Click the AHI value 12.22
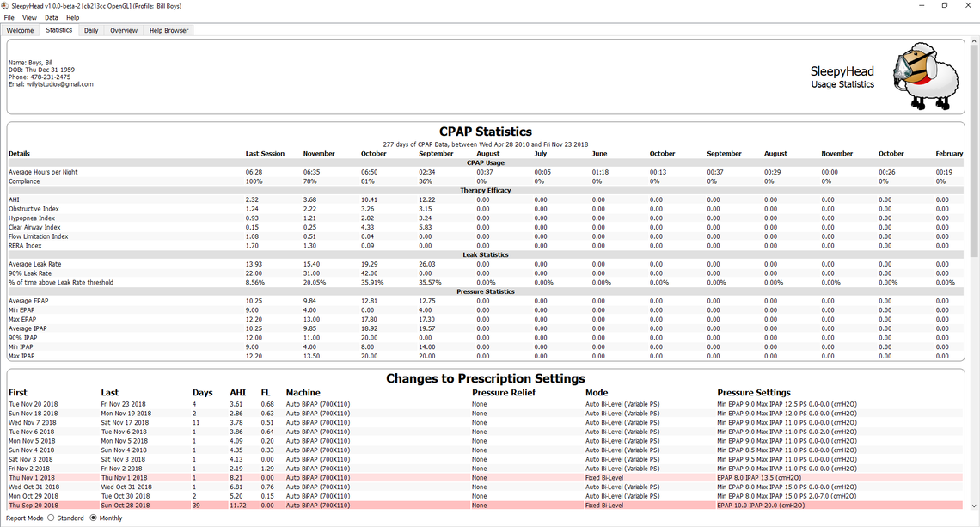The image size is (980, 527). [x=427, y=200]
